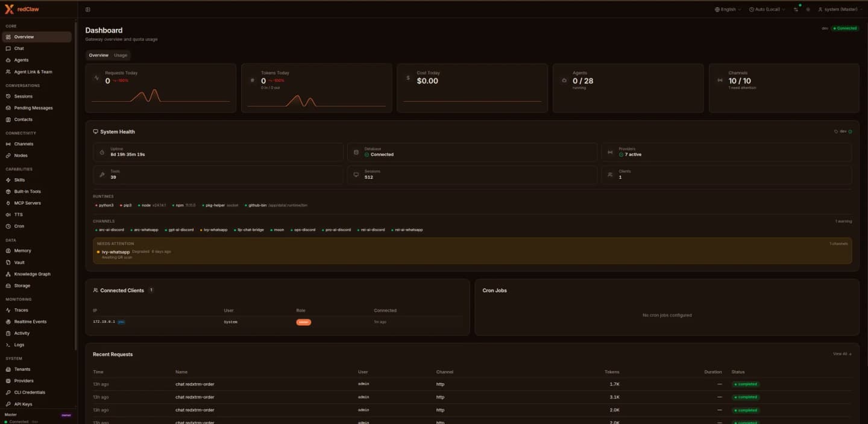The height and width of the screenshot is (424, 868).
Task: Open Sessions from the sidebar
Action: pos(37,96)
